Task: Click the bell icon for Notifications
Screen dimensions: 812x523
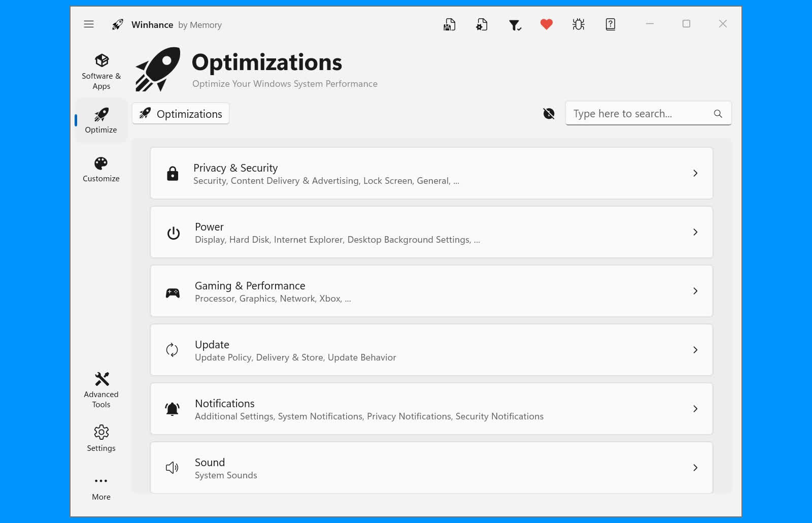Action: pos(173,409)
